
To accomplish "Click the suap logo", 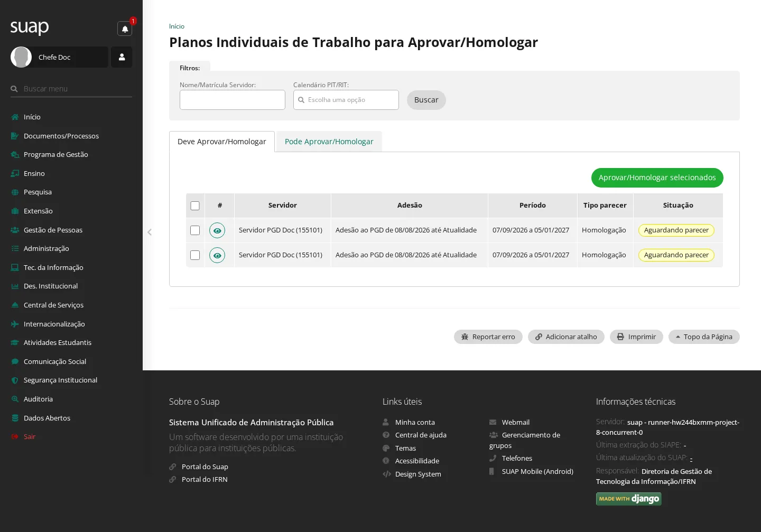I will coord(30,27).
